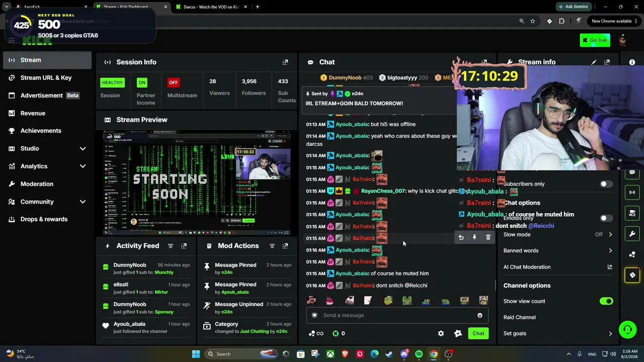Select Stream in the sidebar
644x362 pixels.
click(47, 60)
